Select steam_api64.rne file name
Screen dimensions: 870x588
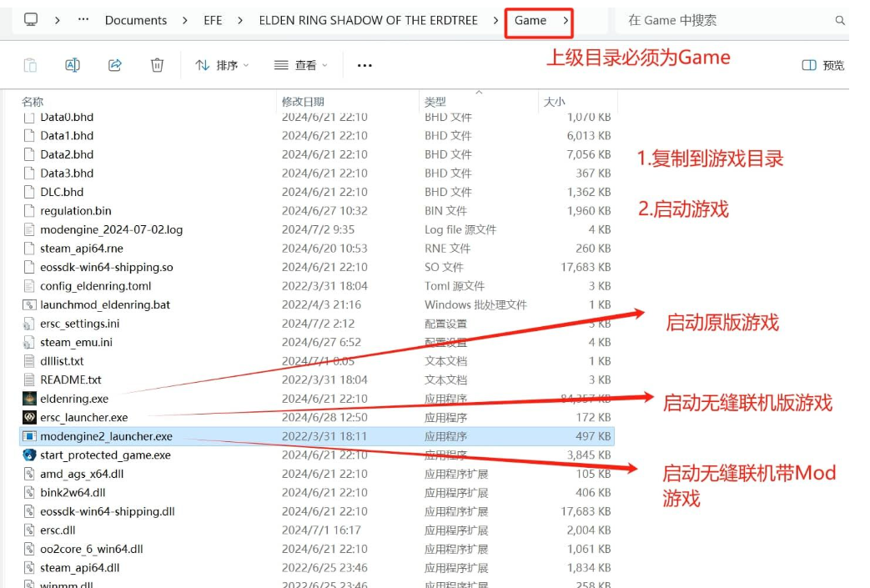82,249
